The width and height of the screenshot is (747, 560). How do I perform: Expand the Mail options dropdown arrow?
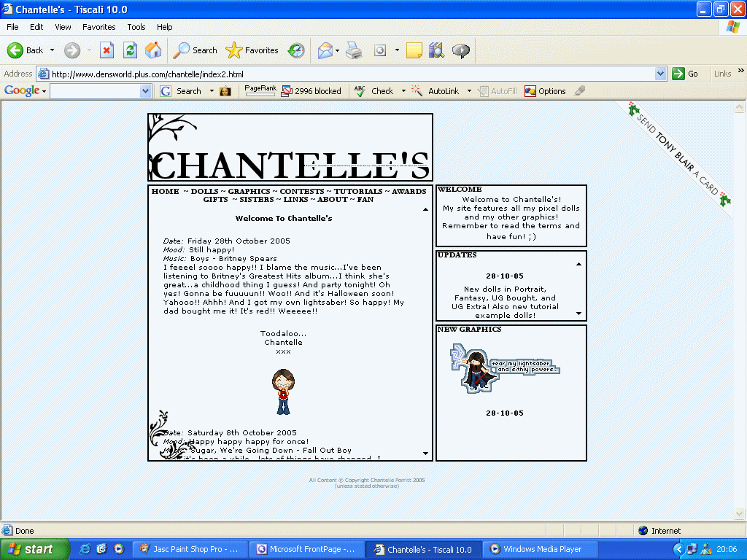(337, 50)
